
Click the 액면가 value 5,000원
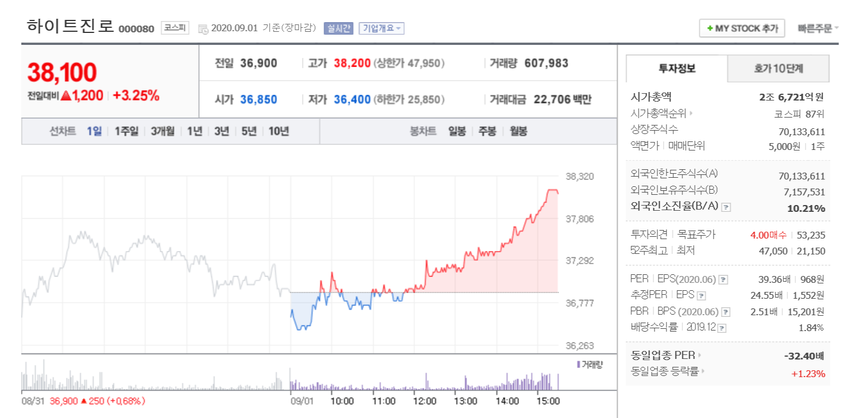[x=785, y=147]
